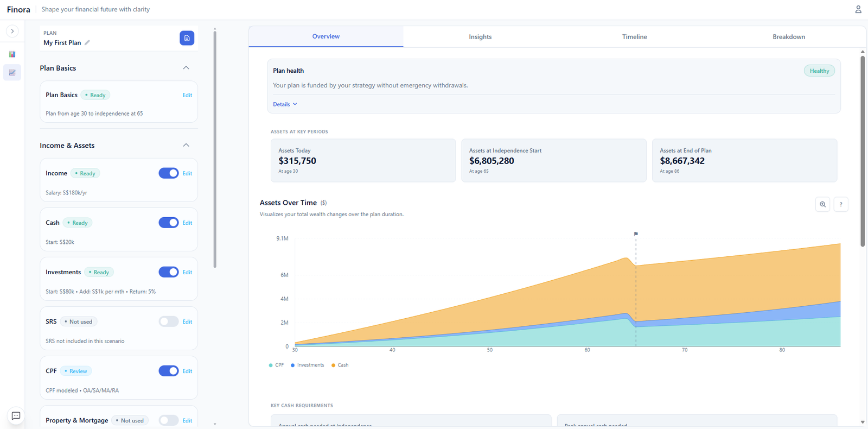Expand Plan health Details

point(285,104)
